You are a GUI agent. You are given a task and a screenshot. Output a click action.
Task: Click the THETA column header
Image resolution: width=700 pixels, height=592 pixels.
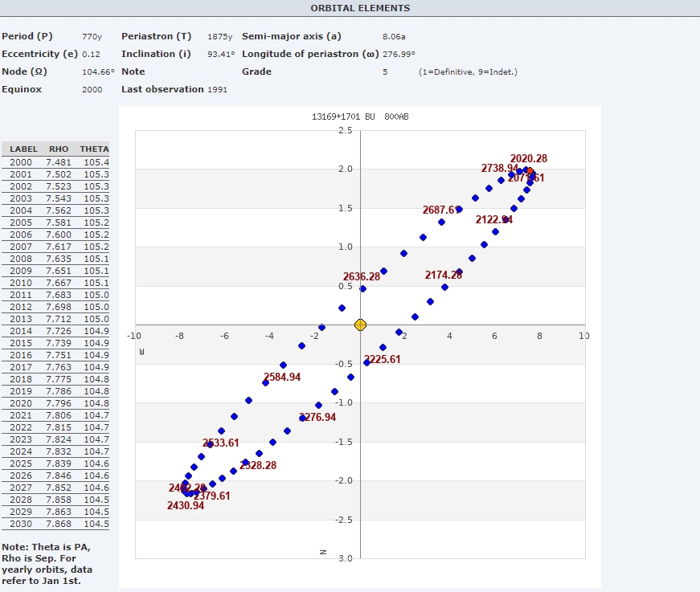pyautogui.click(x=94, y=149)
